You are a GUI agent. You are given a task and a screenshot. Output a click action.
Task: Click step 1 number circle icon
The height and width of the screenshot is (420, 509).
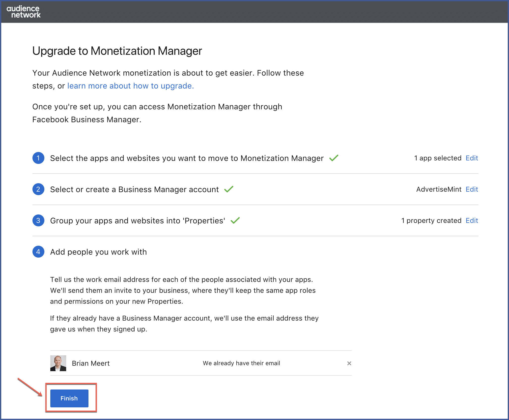click(x=38, y=158)
